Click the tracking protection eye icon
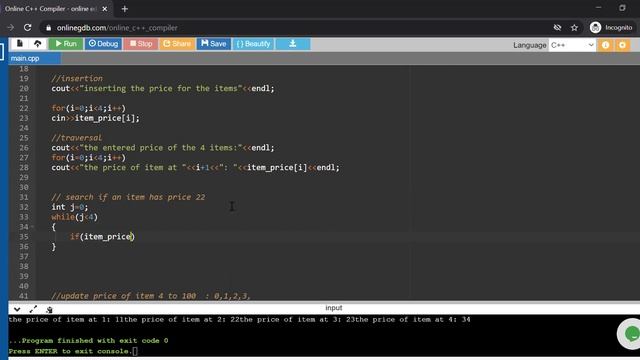This screenshot has width=640, height=360. (557, 27)
